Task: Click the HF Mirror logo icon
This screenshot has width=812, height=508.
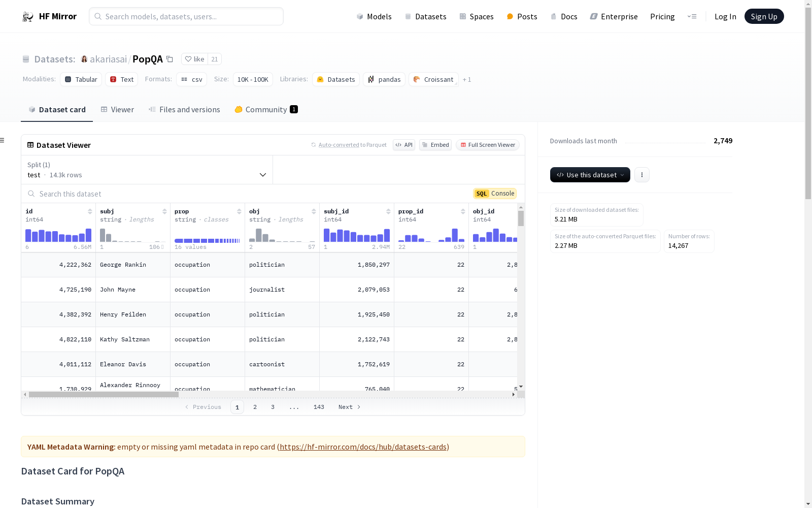Action: [x=28, y=17]
